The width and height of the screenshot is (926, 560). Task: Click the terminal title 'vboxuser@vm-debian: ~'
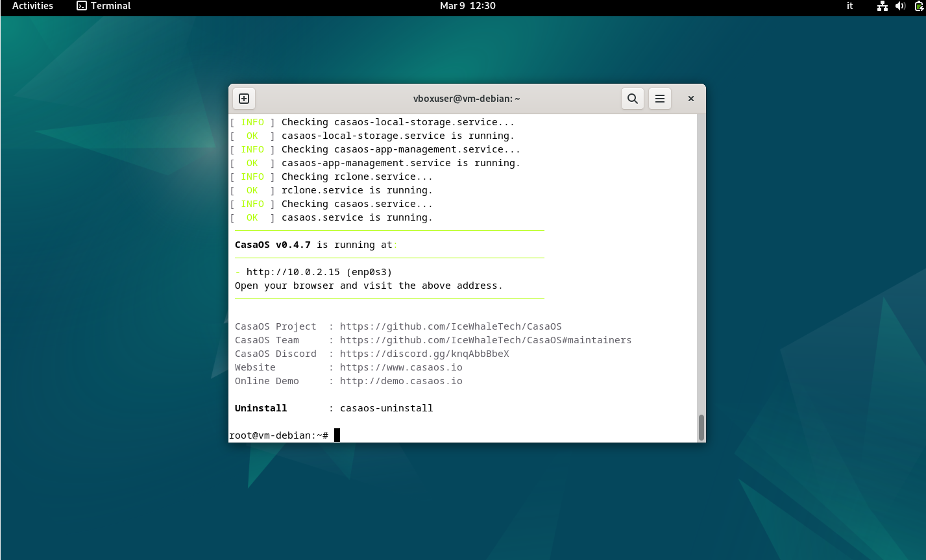[467, 99]
